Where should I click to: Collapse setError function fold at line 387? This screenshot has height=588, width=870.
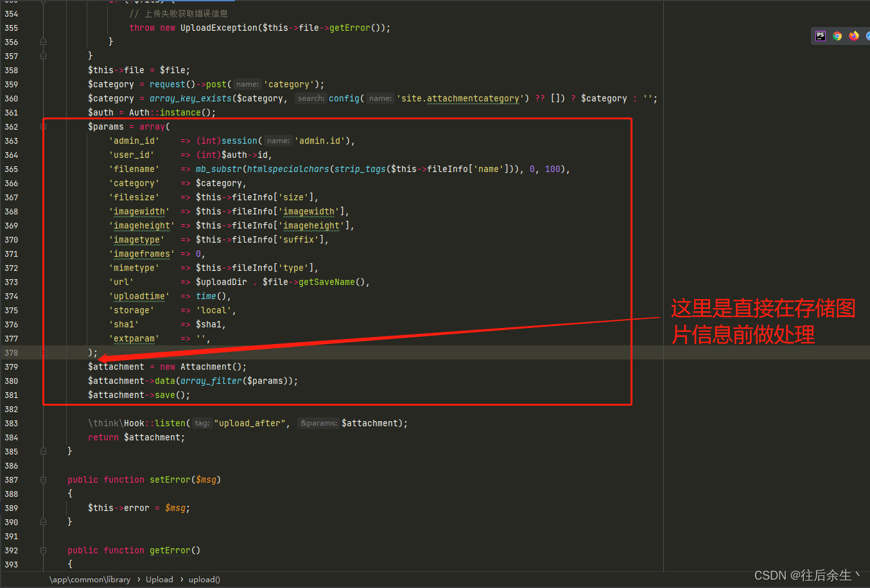[43, 480]
